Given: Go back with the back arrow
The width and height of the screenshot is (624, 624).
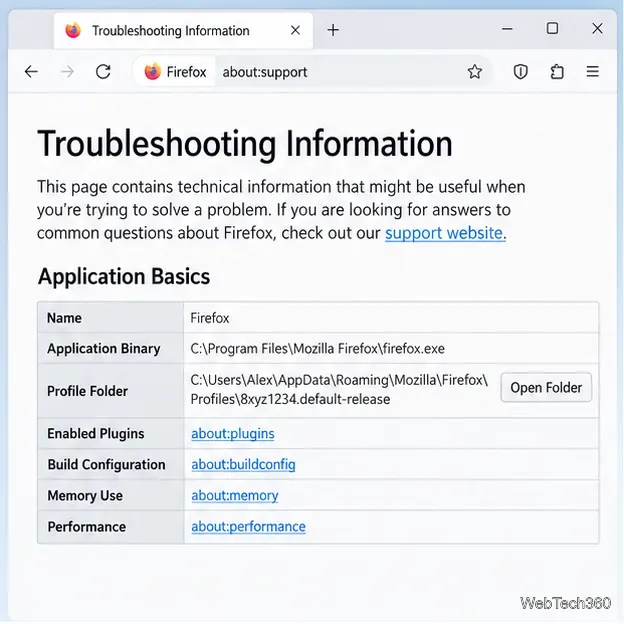Looking at the screenshot, I should coord(31,72).
